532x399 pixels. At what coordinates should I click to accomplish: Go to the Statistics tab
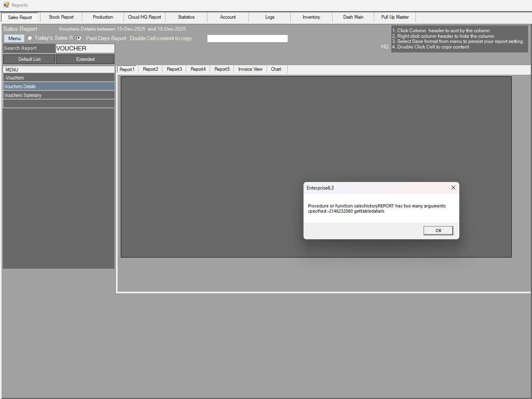186,17
